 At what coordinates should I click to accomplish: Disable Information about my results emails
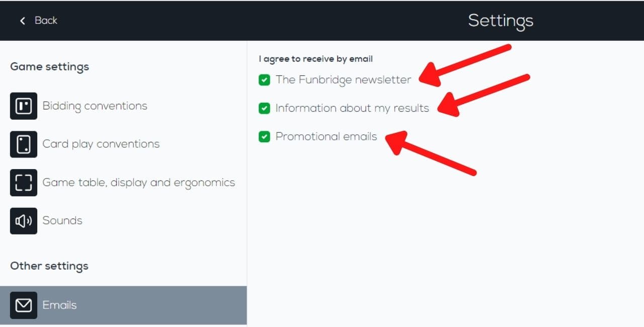pyautogui.click(x=264, y=108)
